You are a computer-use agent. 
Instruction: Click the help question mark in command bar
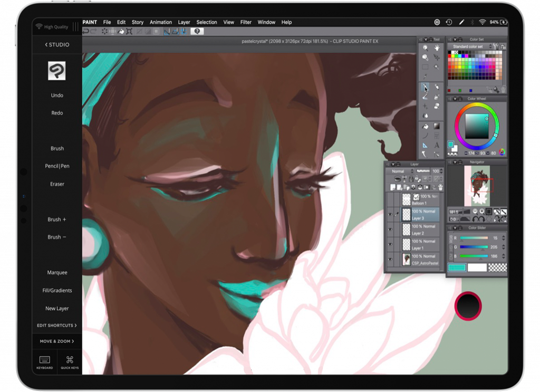click(197, 31)
